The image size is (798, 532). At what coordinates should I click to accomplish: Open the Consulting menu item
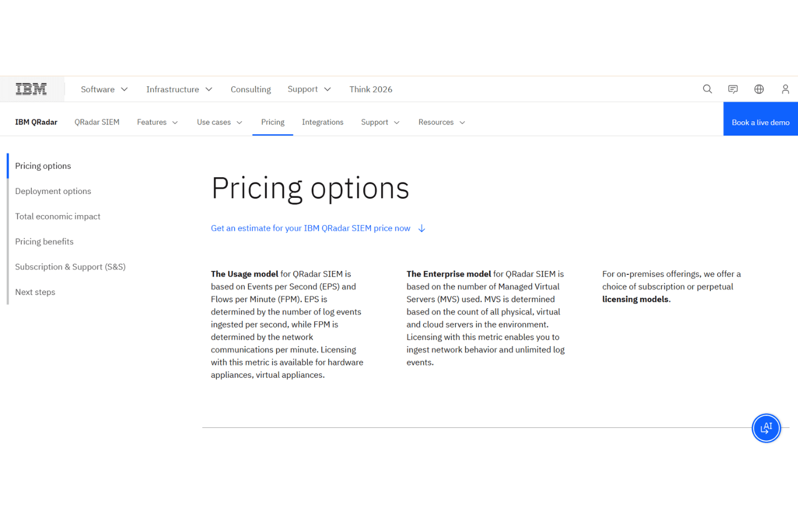point(251,89)
